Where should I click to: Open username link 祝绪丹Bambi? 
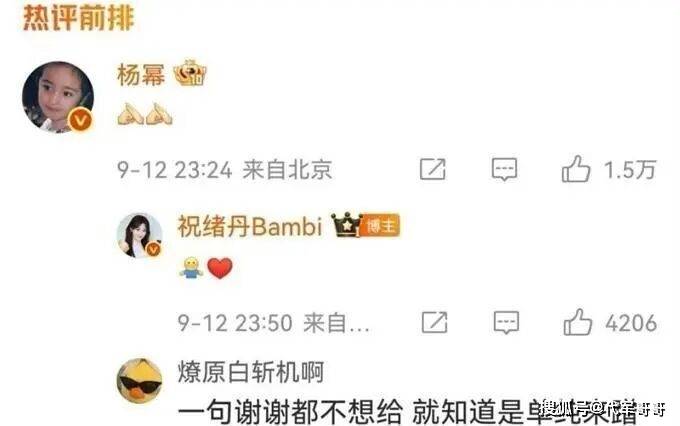pos(250,226)
